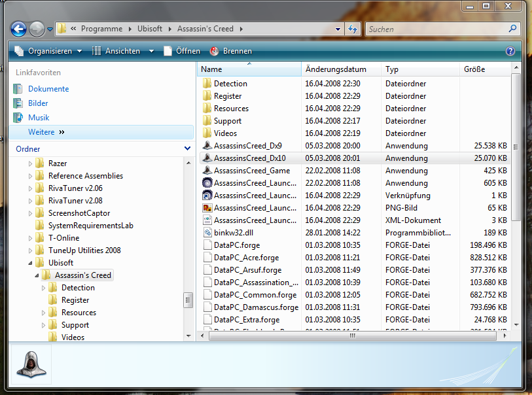Screen dimensions: 532x395
Task: Open help via the question mark icon
Action: point(510,51)
